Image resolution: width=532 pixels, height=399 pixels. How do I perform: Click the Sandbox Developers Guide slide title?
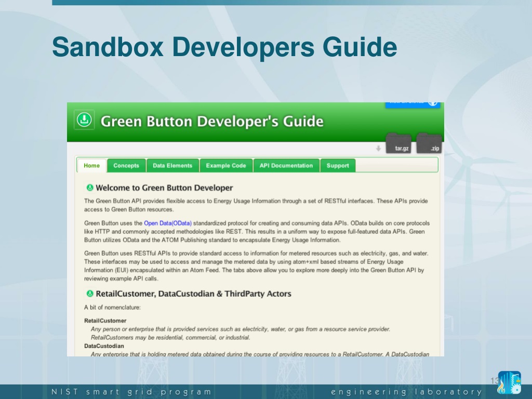click(x=224, y=47)
